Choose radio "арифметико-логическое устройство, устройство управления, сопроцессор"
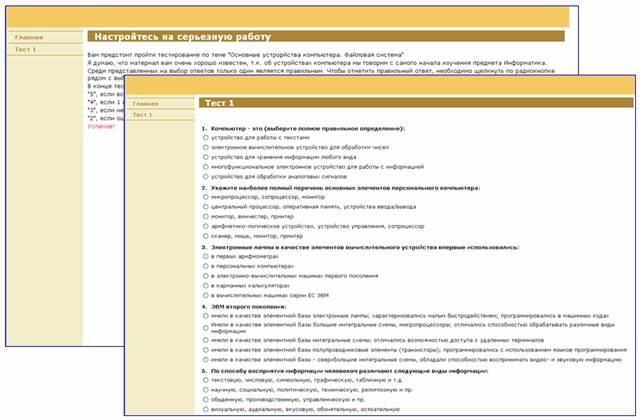 206,226
